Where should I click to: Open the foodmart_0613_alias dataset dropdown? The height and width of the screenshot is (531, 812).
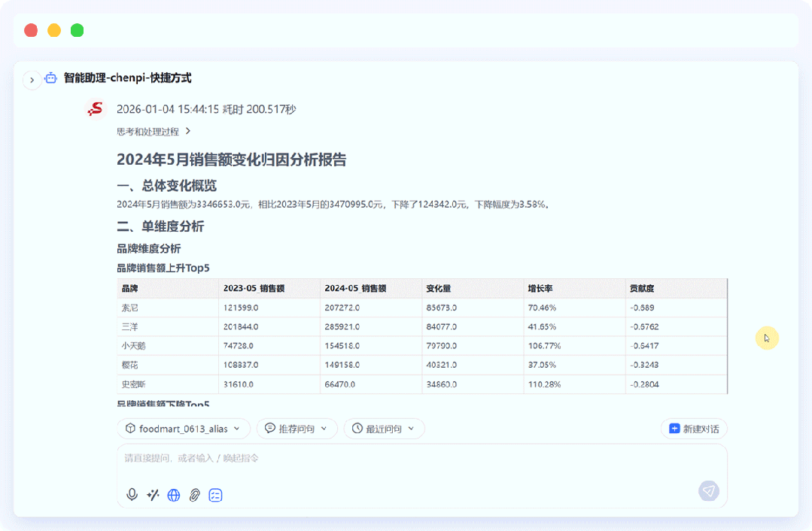click(184, 429)
